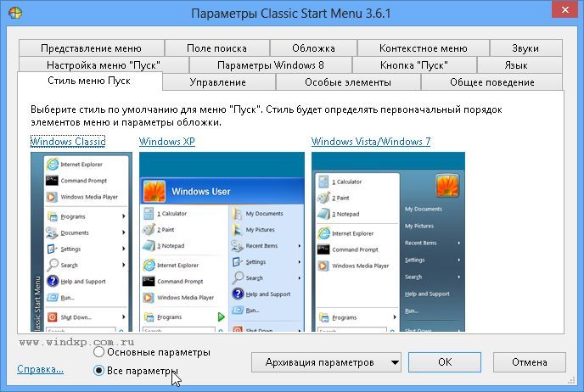Screen dimensions: 584x392
Task: Click the description text starting with Выберите стиль
Action: 267,115
